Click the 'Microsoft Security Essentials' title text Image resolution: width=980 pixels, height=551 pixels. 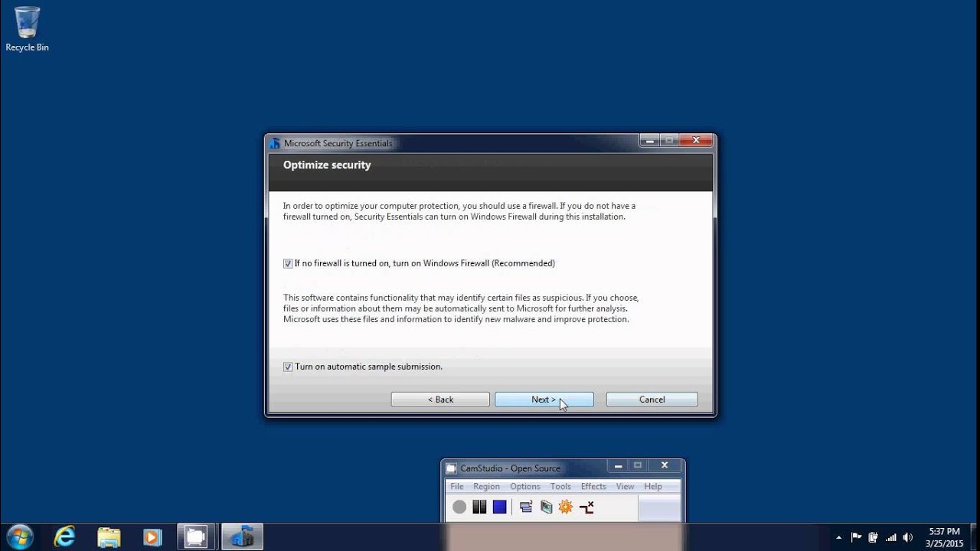(338, 143)
